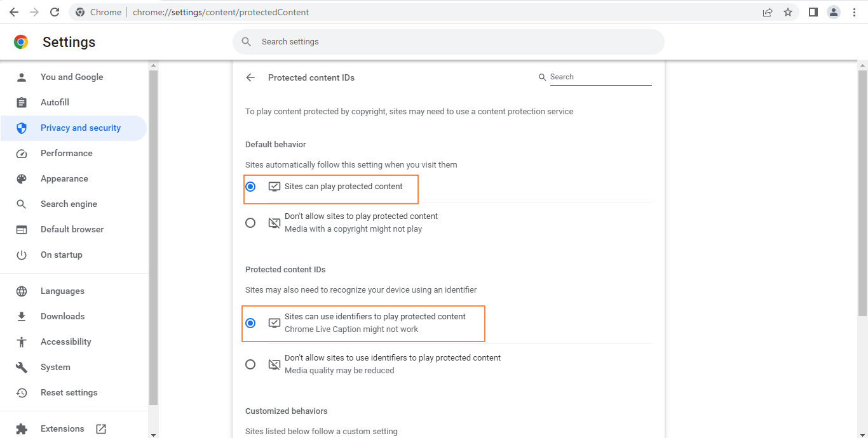Click the browser profile avatar

[833, 11]
